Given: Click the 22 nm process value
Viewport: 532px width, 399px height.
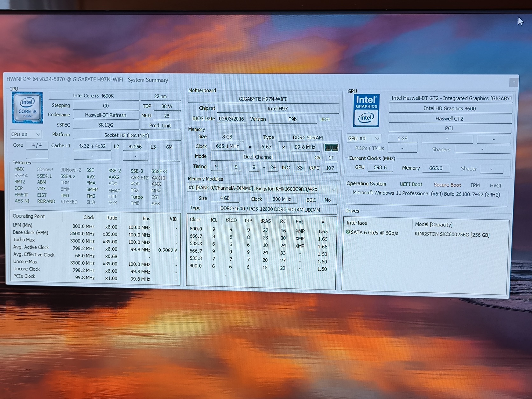Looking at the screenshot, I should [160, 96].
